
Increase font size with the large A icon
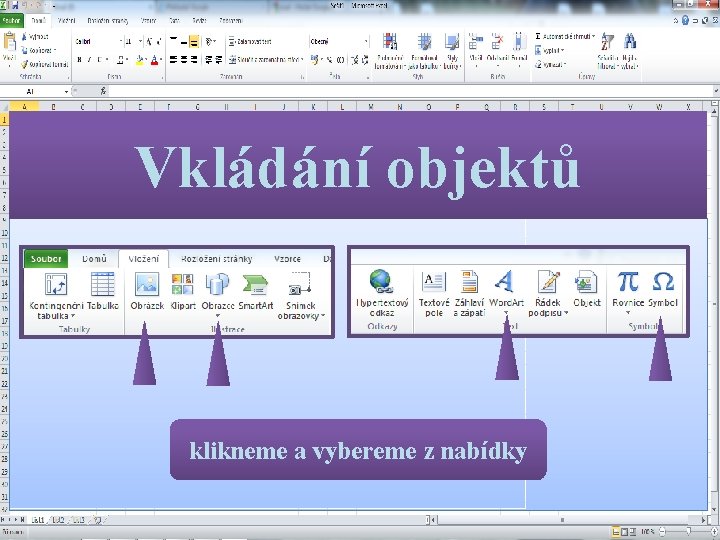(149, 41)
